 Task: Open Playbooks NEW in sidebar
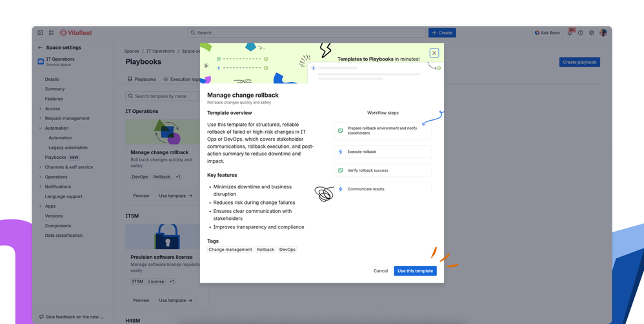(x=61, y=157)
